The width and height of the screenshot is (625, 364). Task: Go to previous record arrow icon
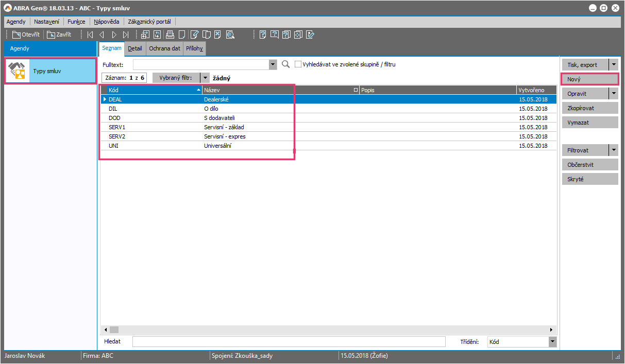click(102, 35)
